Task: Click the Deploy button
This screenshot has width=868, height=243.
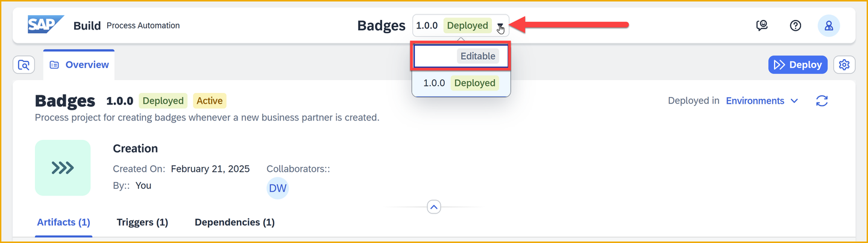Action: (x=797, y=65)
